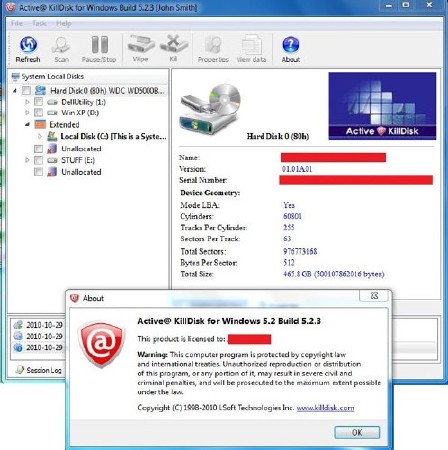The height and width of the screenshot is (450, 448).
Task: Click the Bytes Per Sector value 512
Action: click(289, 262)
